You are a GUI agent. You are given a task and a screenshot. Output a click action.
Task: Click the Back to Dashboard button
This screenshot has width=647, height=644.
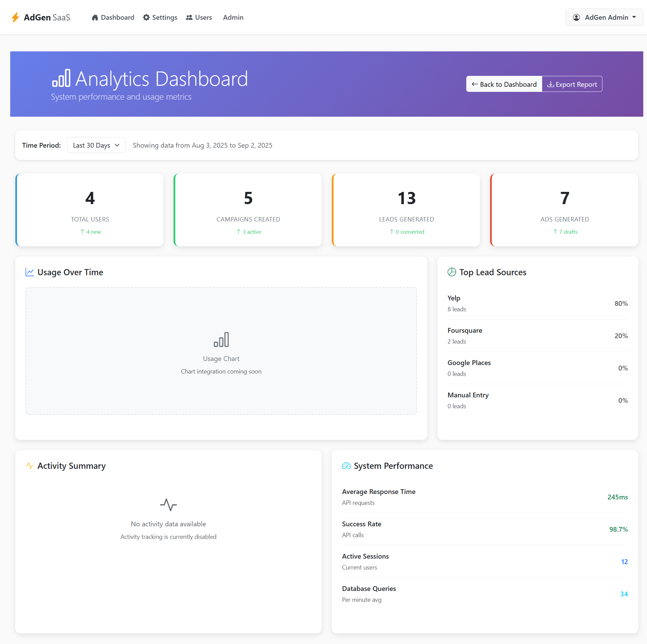coord(504,84)
